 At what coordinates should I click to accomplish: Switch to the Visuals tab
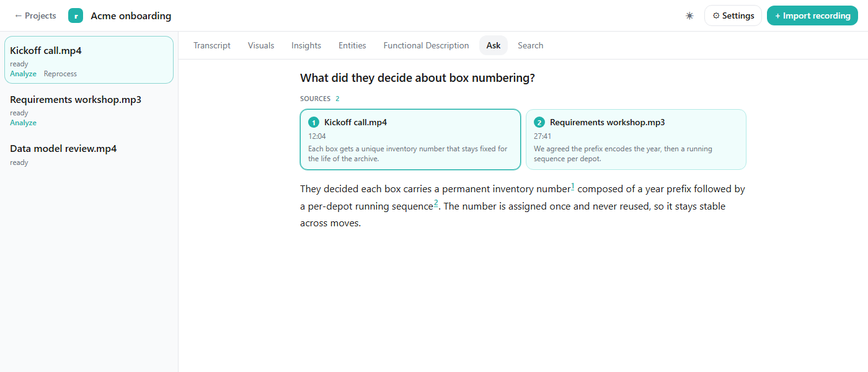pyautogui.click(x=261, y=45)
